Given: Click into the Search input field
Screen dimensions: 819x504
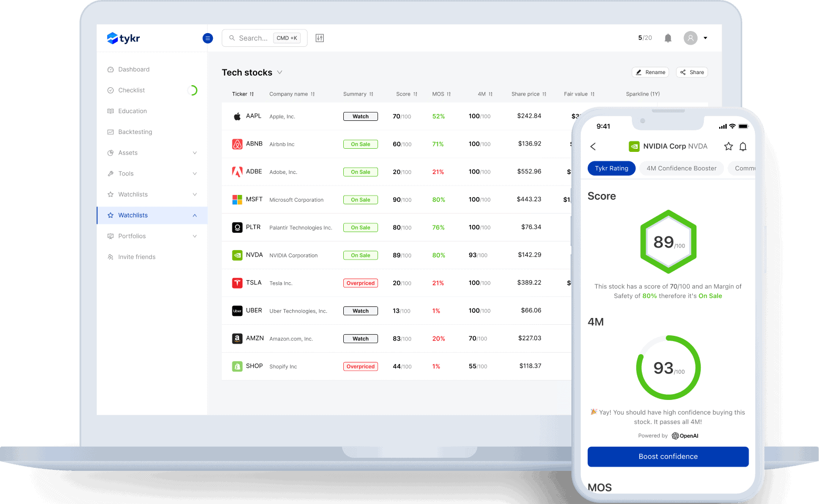Looking at the screenshot, I should pos(253,38).
